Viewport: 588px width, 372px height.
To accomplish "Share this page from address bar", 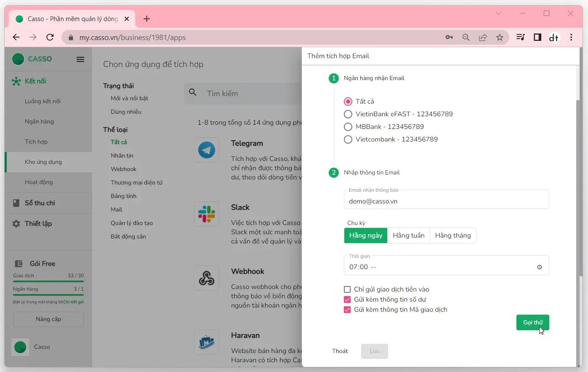I will tap(483, 37).
